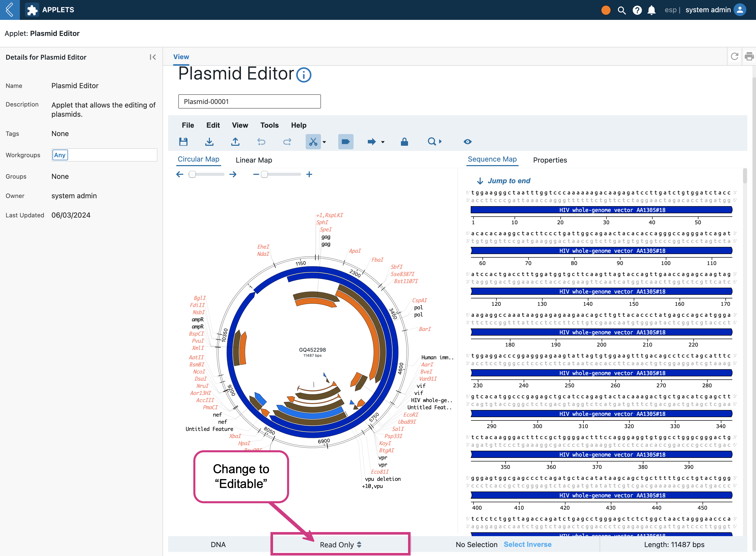Click the upload/export icon in toolbar
This screenshot has height=556, width=756.
point(235,141)
